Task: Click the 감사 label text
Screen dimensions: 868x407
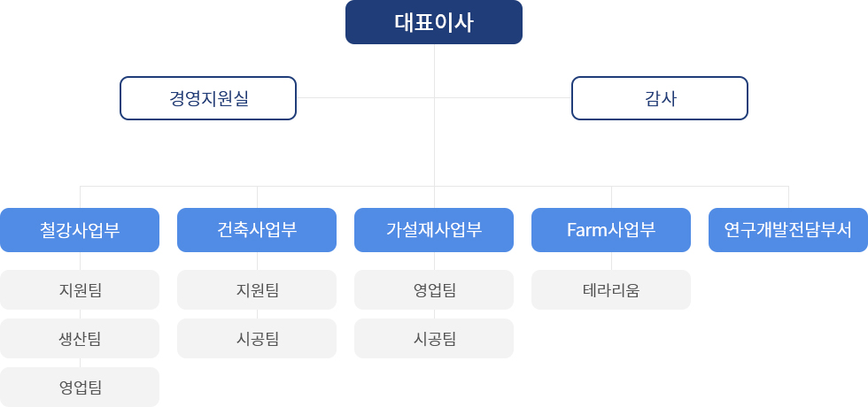Action: coord(661,98)
